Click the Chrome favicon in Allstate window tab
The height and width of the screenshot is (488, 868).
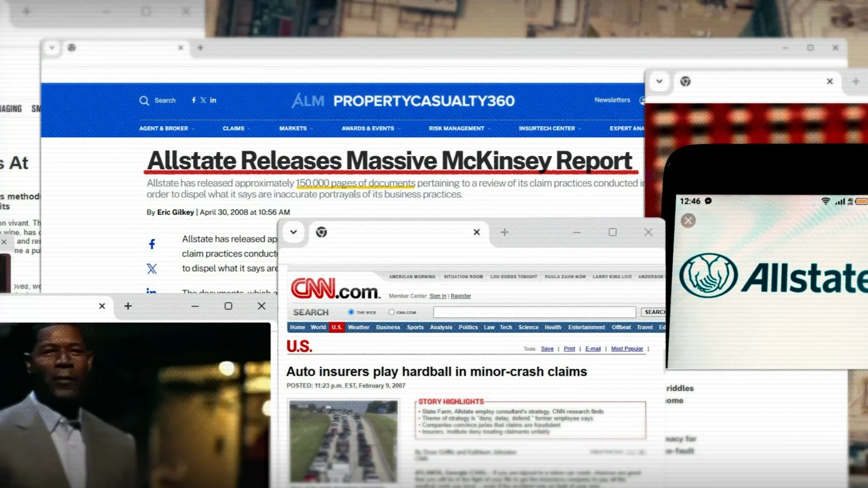coord(685,81)
